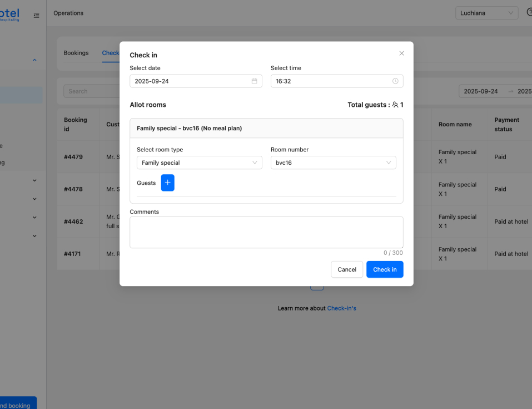Click Paid status for booking #4479
The height and width of the screenshot is (409, 532).
click(500, 157)
